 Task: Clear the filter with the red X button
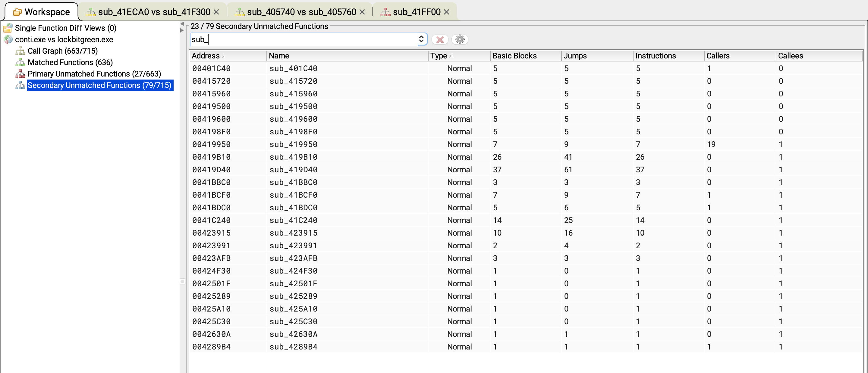coord(440,39)
